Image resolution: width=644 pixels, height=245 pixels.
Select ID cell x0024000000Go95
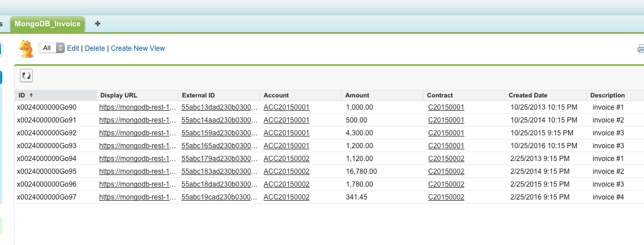point(47,171)
